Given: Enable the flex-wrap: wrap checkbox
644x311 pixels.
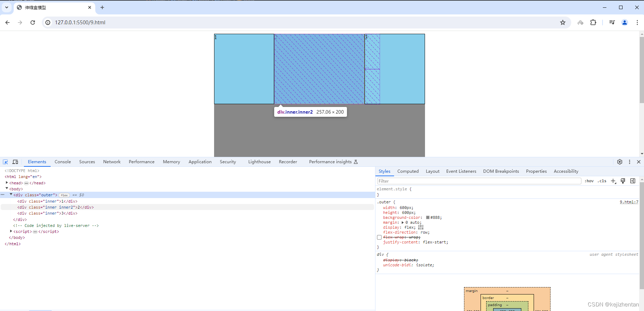Looking at the screenshot, I should 379,237.
